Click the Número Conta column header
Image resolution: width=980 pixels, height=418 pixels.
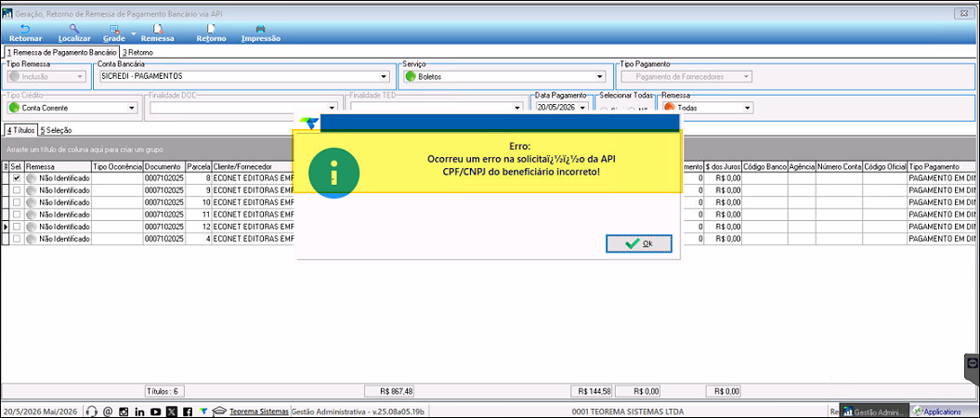(x=839, y=167)
